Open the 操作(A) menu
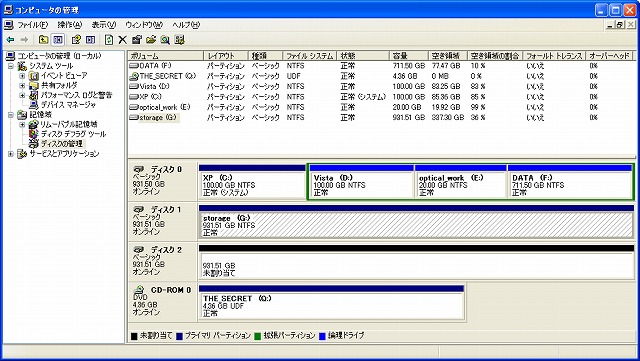Image resolution: width=640 pixels, height=361 pixels. 70,25
